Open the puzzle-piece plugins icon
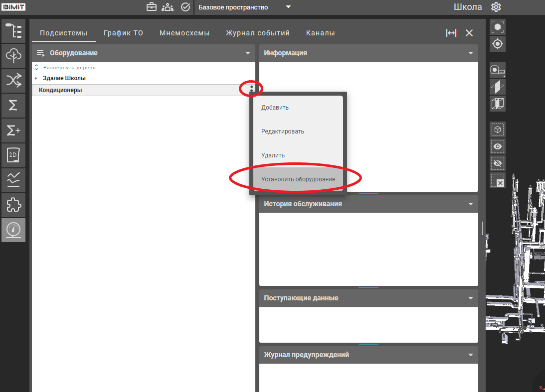This screenshot has width=545, height=392. [x=13, y=205]
